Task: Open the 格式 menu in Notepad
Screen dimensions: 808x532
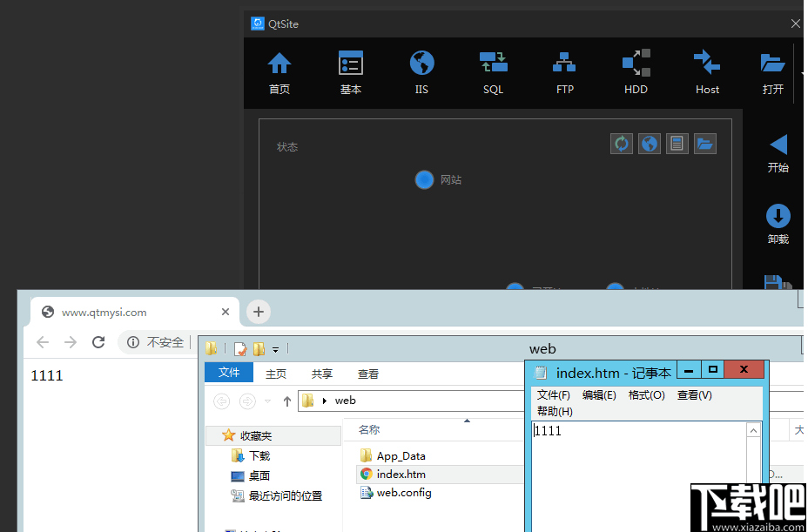Action: [x=646, y=394]
